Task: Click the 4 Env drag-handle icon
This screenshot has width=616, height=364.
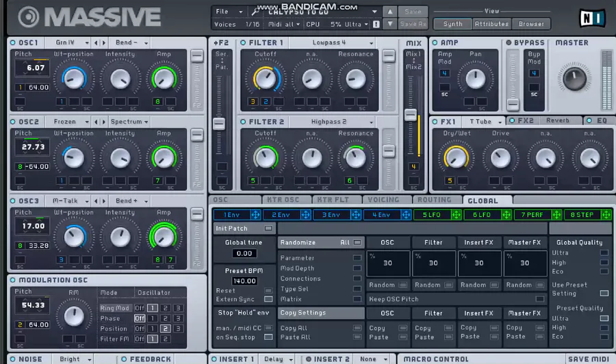Action: tap(406, 215)
